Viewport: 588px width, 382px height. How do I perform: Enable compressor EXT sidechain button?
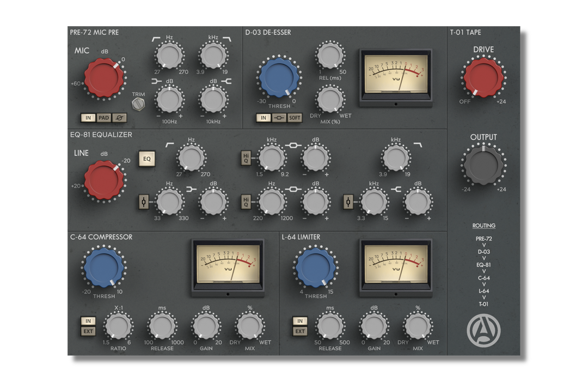tap(88, 331)
